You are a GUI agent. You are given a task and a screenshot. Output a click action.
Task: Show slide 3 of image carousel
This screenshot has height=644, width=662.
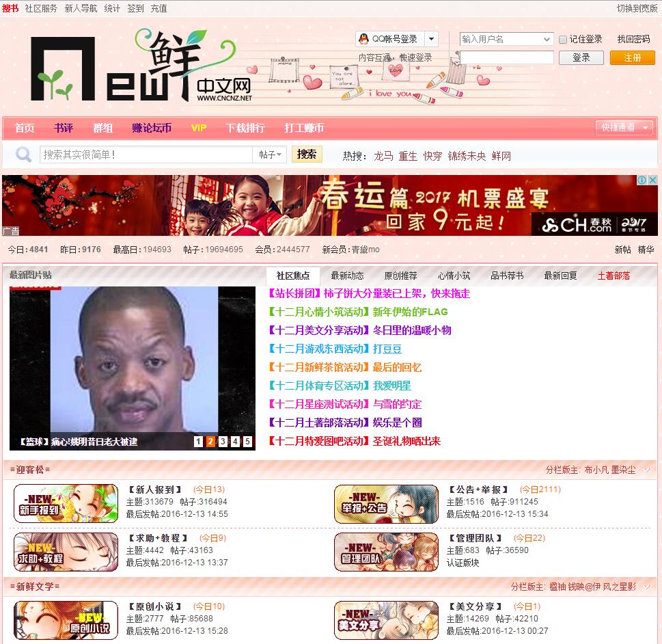(223, 442)
